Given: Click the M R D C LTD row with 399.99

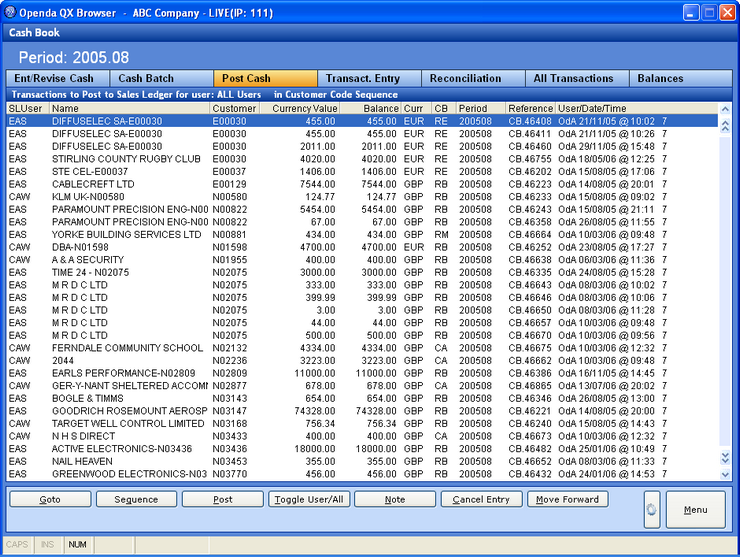Looking at the screenshot, I should [362, 297].
